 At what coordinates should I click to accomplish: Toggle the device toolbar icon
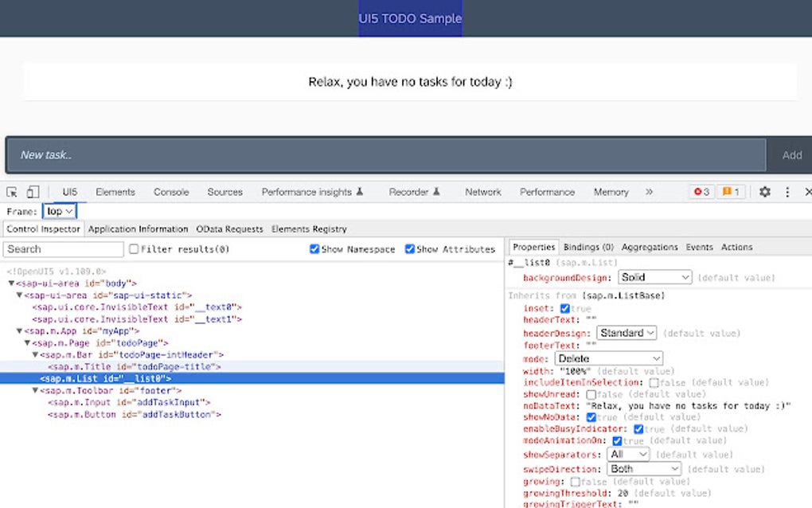coord(30,191)
